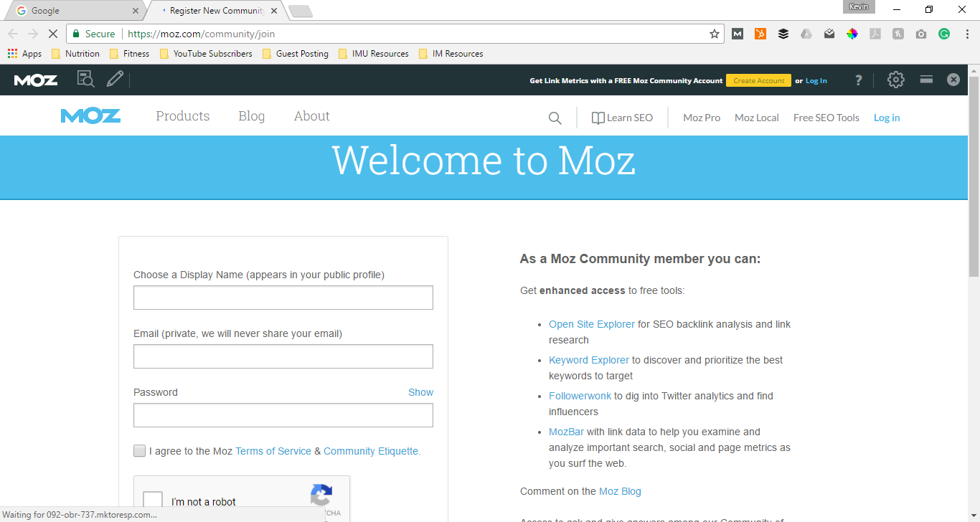Image resolution: width=980 pixels, height=522 pixels.
Task: Open MozBar settings gear
Action: [896, 80]
